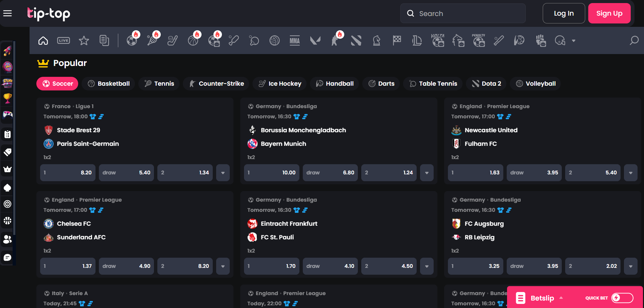Viewport: 644px width, 308px height.
Task: Switch to the Table Tennis tab
Action: 433,84
